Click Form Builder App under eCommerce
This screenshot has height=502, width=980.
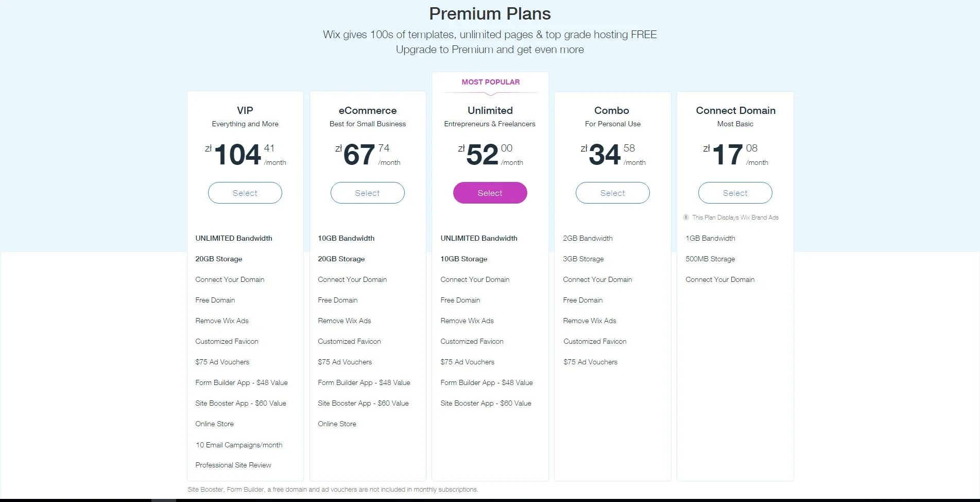click(x=364, y=382)
